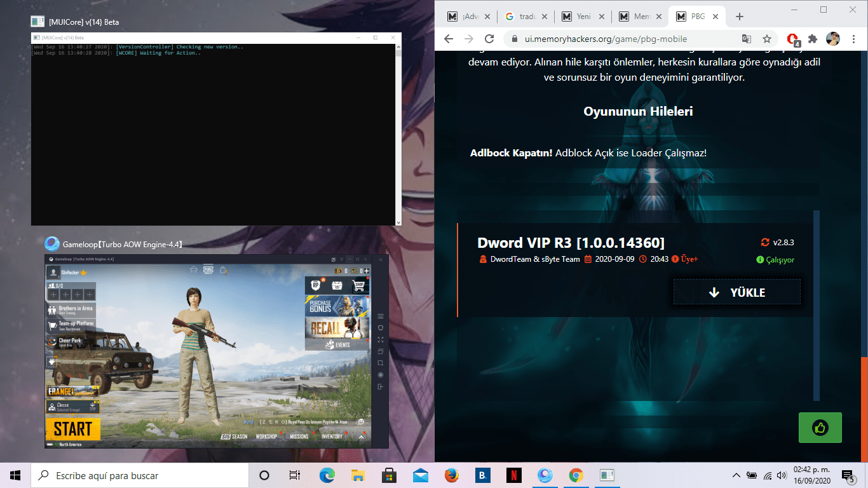Open Chrome extensions puzzle icon
Viewport: 868px width, 488px height.
[812, 39]
